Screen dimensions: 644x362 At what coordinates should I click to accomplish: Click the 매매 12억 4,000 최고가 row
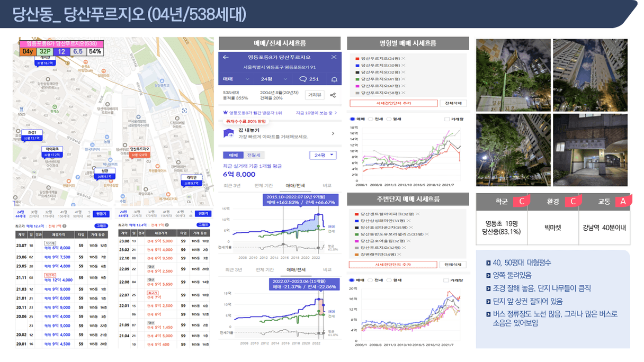(61, 278)
